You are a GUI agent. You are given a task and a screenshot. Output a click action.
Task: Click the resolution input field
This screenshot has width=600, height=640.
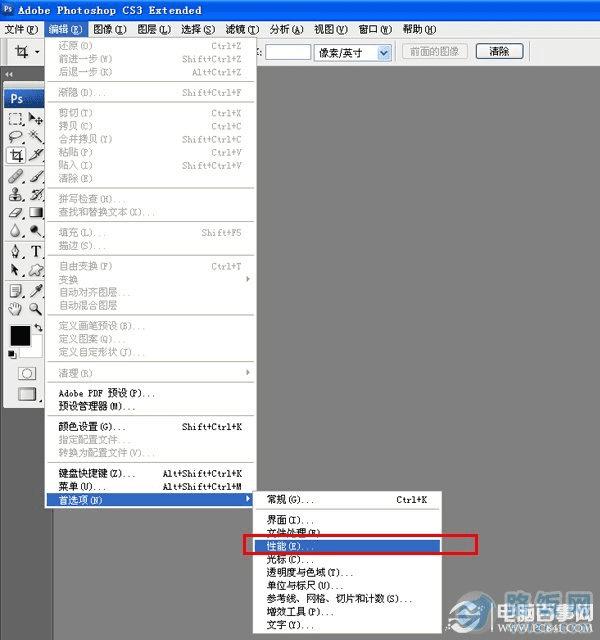tap(288, 52)
